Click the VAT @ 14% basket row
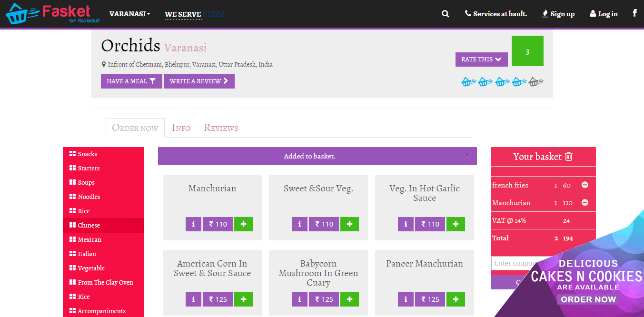The height and width of the screenshot is (317, 644). coord(544,220)
